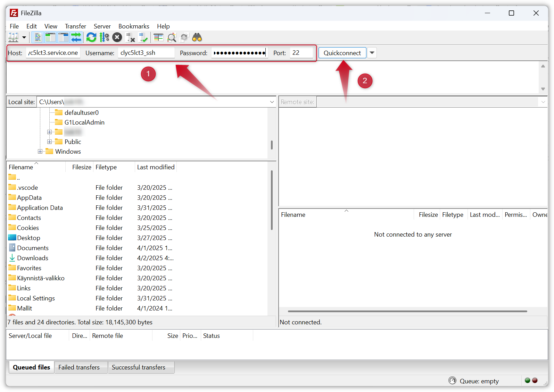Expand the Windows folder tree node
Viewport: 554px width, 392px height.
pyautogui.click(x=40, y=151)
